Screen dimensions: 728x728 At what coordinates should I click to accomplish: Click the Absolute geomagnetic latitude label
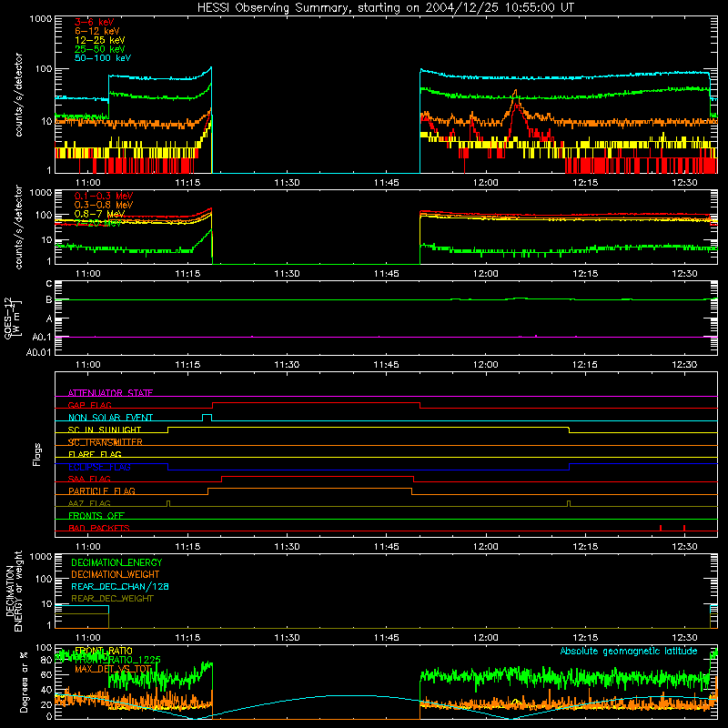click(x=629, y=651)
